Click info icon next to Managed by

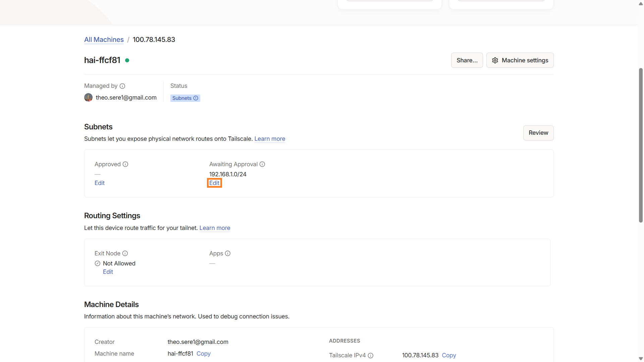pyautogui.click(x=122, y=86)
